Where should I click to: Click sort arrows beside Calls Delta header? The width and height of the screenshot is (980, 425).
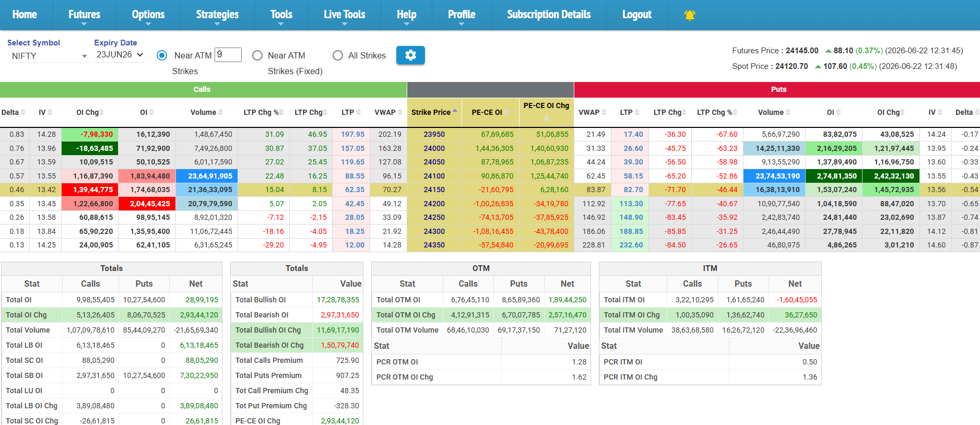coord(23,112)
